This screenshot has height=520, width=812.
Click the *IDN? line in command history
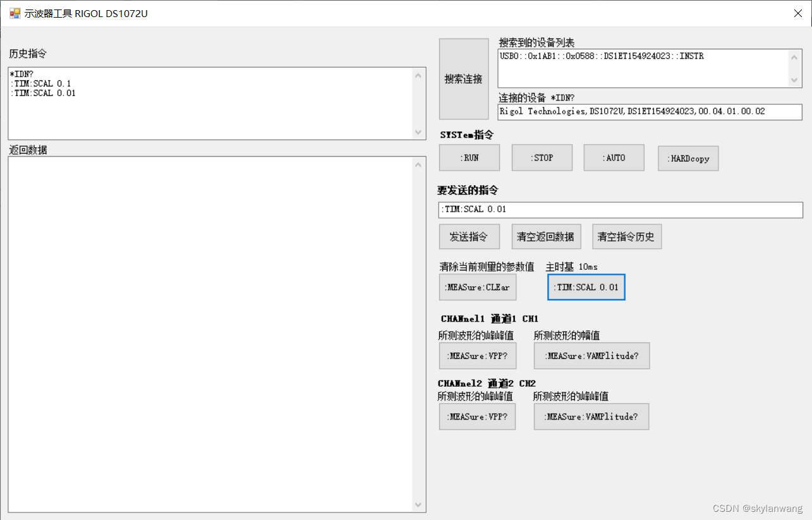point(21,74)
